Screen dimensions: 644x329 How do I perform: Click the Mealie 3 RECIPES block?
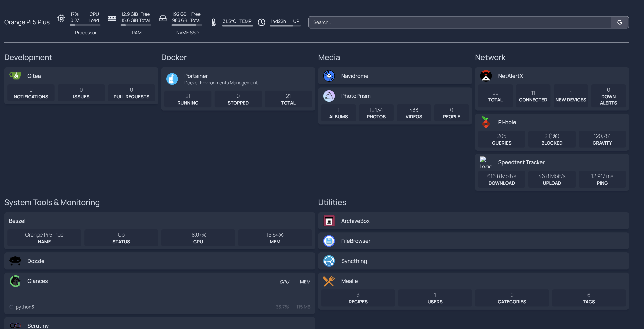click(x=358, y=298)
